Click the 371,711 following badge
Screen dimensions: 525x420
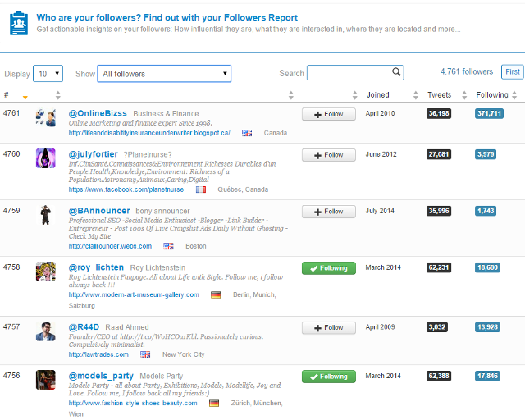click(489, 113)
